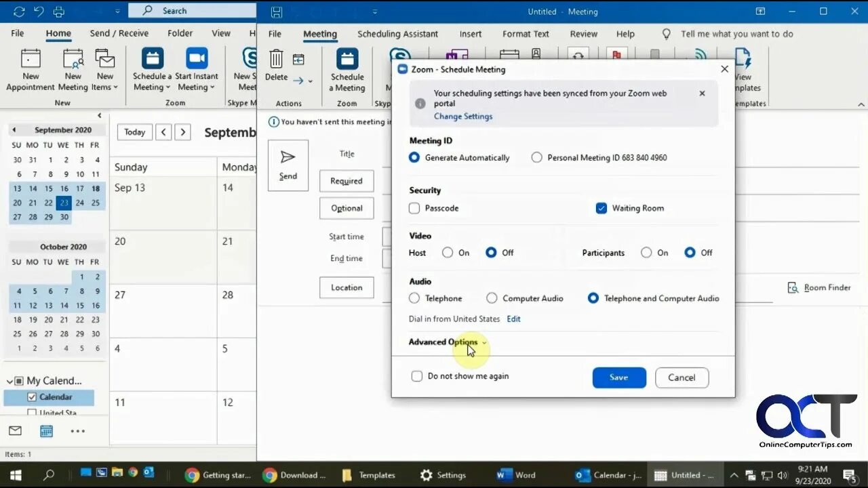Click Edit link for dial-in country

point(513,319)
